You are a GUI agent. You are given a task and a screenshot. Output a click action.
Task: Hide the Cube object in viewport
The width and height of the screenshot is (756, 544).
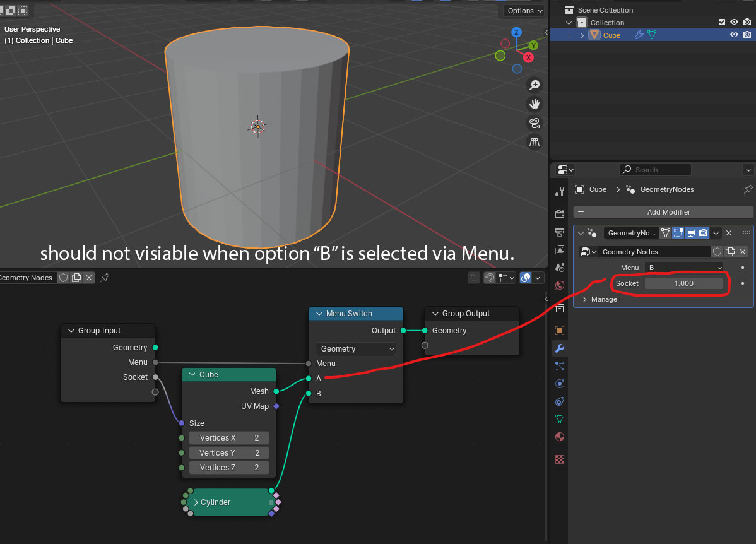coord(734,35)
